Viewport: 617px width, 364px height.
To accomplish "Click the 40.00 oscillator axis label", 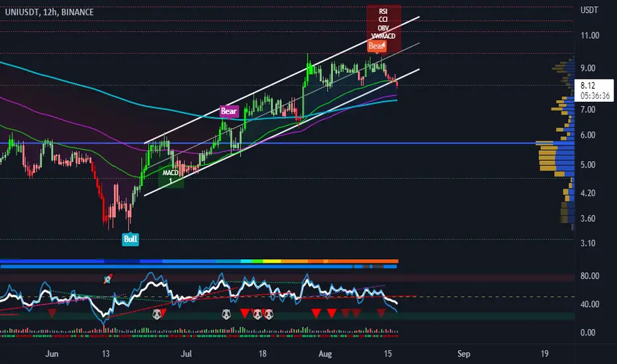I will [590, 304].
